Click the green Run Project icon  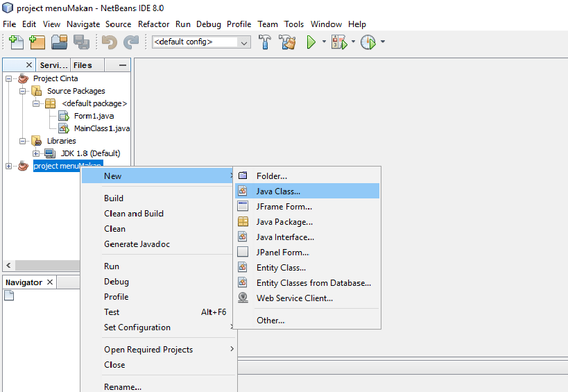click(311, 42)
